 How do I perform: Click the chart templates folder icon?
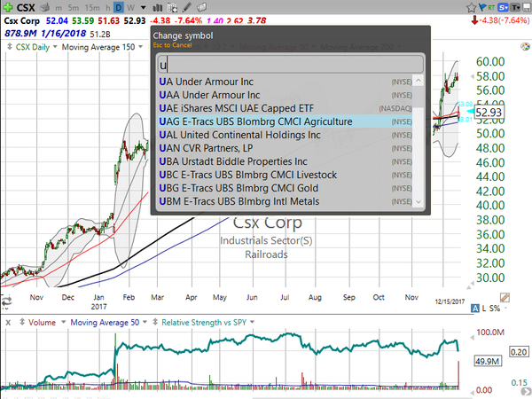202,7
